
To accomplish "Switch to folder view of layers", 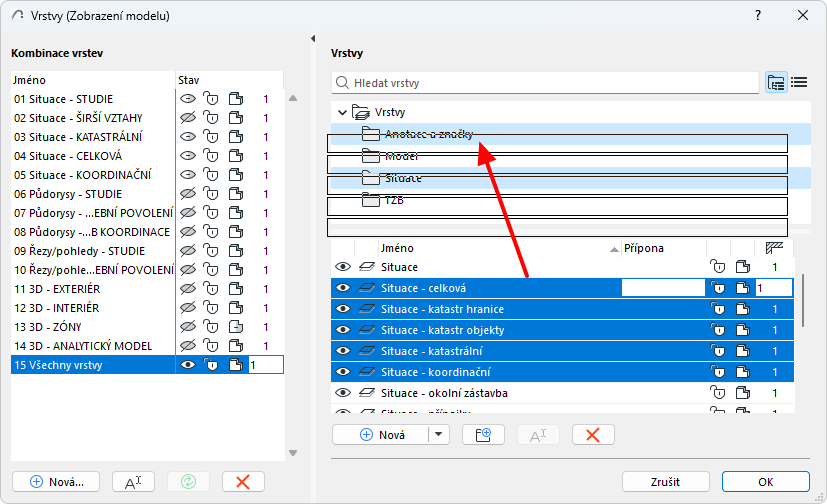I will (776, 83).
